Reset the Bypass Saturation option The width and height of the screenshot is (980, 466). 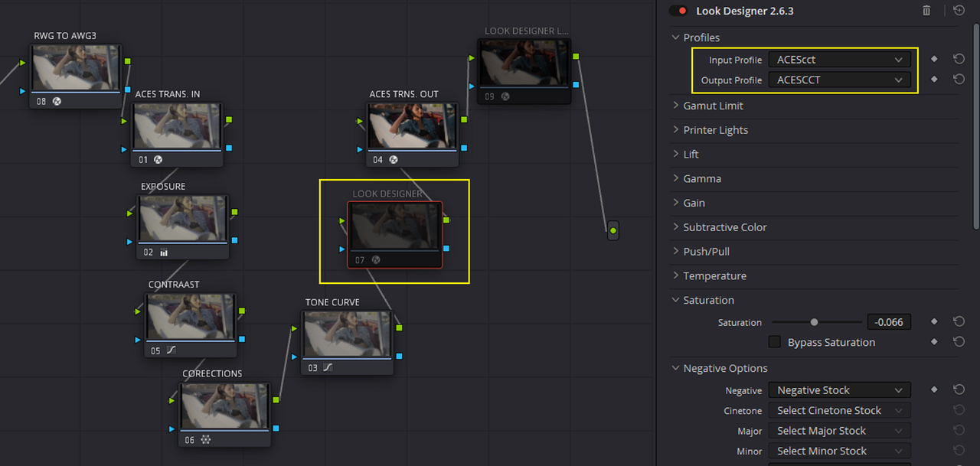[x=959, y=342]
